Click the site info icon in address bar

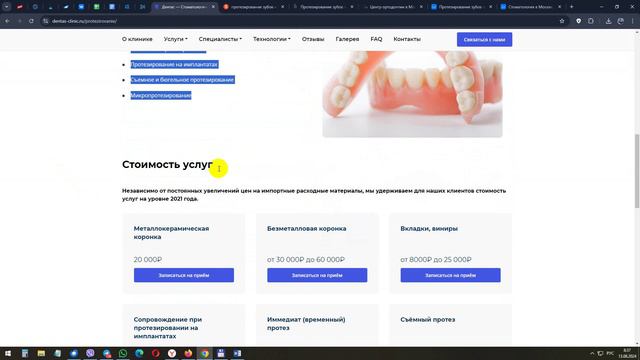coord(46,21)
